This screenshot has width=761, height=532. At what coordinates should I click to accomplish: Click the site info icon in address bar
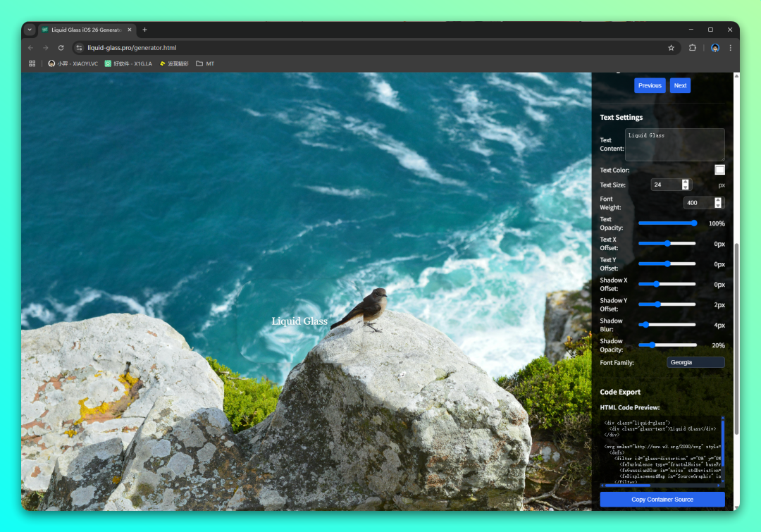pyautogui.click(x=79, y=48)
